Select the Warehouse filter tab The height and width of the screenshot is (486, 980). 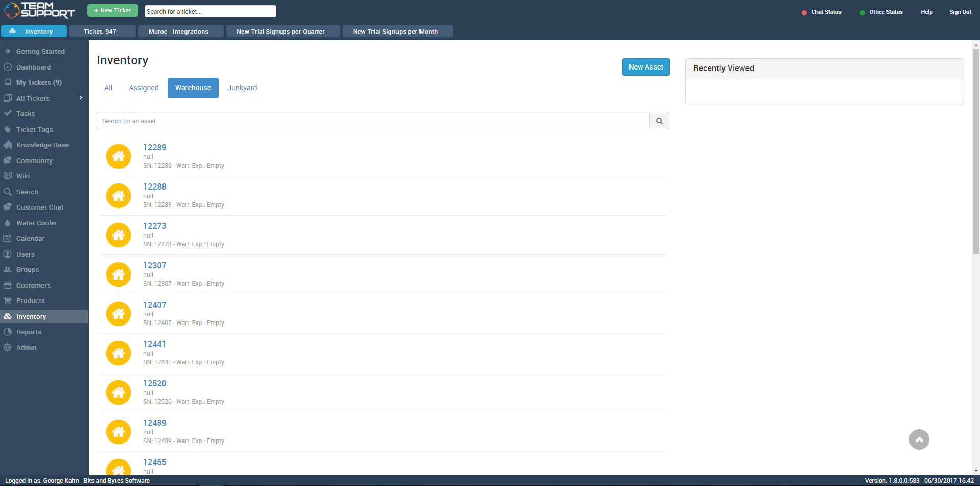click(x=193, y=88)
